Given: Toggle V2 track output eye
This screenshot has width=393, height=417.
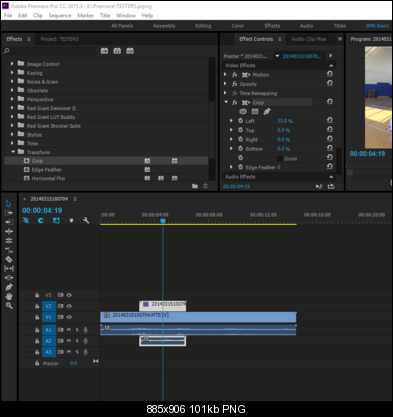Looking at the screenshot, I should pos(69,306).
